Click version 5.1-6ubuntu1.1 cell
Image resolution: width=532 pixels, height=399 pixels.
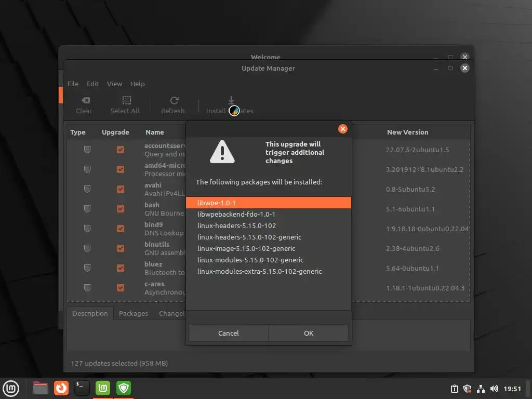[x=410, y=209]
